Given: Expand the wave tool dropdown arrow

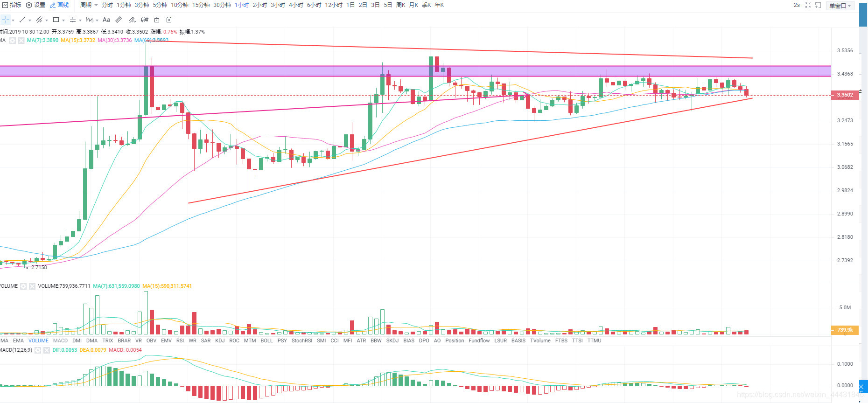Looking at the screenshot, I should [x=97, y=20].
